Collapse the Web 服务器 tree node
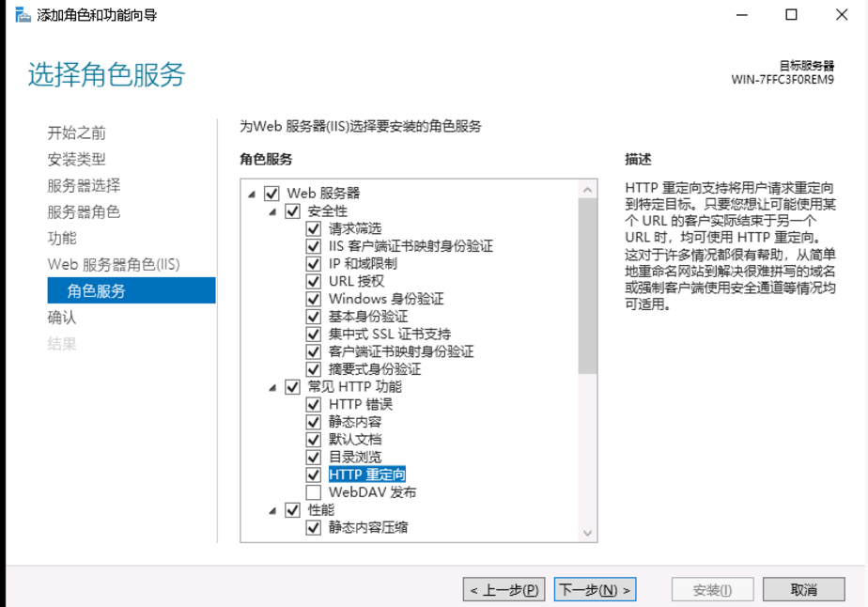The width and height of the screenshot is (868, 607). [x=252, y=194]
